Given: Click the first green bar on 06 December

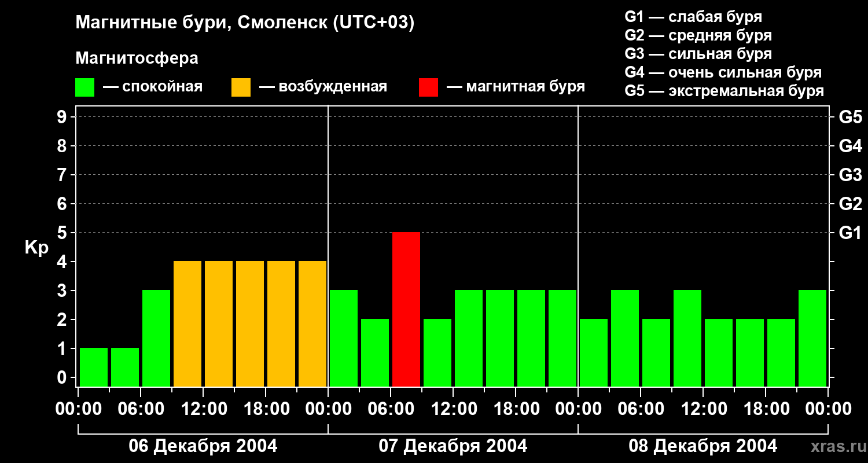Looking at the screenshot, I should [x=94, y=367].
